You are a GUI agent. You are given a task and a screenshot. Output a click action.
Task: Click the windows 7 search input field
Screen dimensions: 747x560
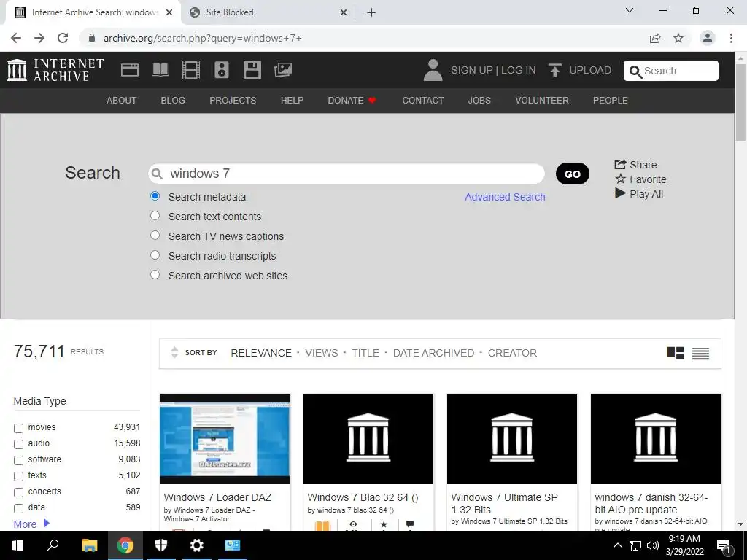point(347,174)
